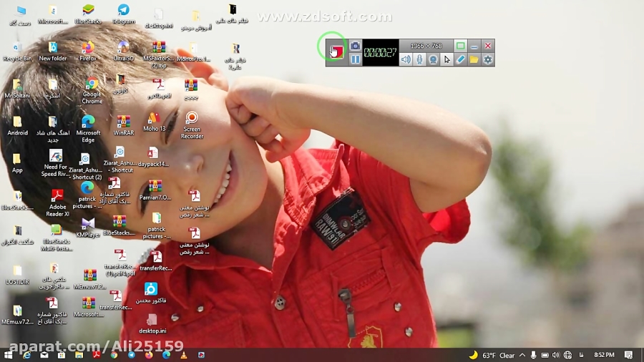The image size is (644, 362).
Task: Toggle microphone recording in recorder toolbar
Action: click(419, 59)
